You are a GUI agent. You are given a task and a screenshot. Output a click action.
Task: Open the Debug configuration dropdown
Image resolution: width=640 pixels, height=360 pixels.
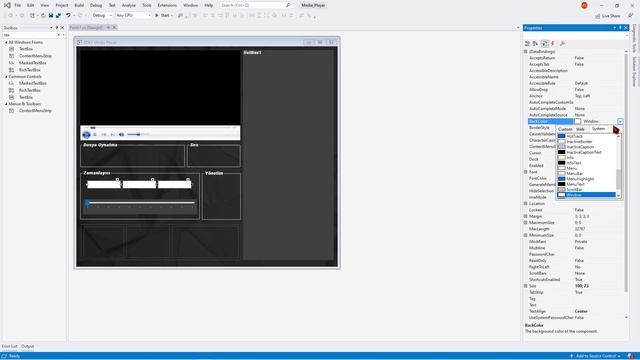(102, 16)
